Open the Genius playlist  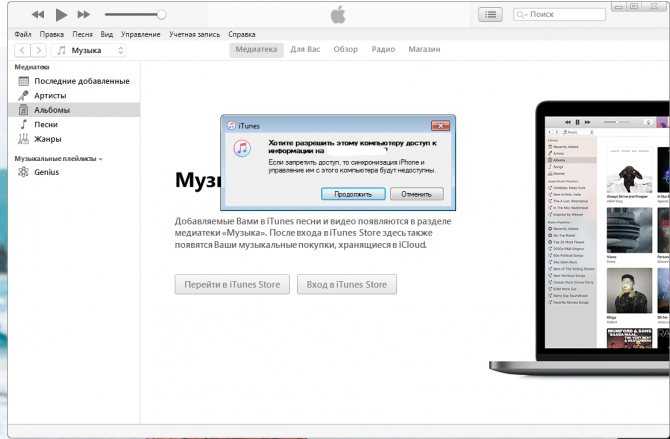tap(74, 172)
